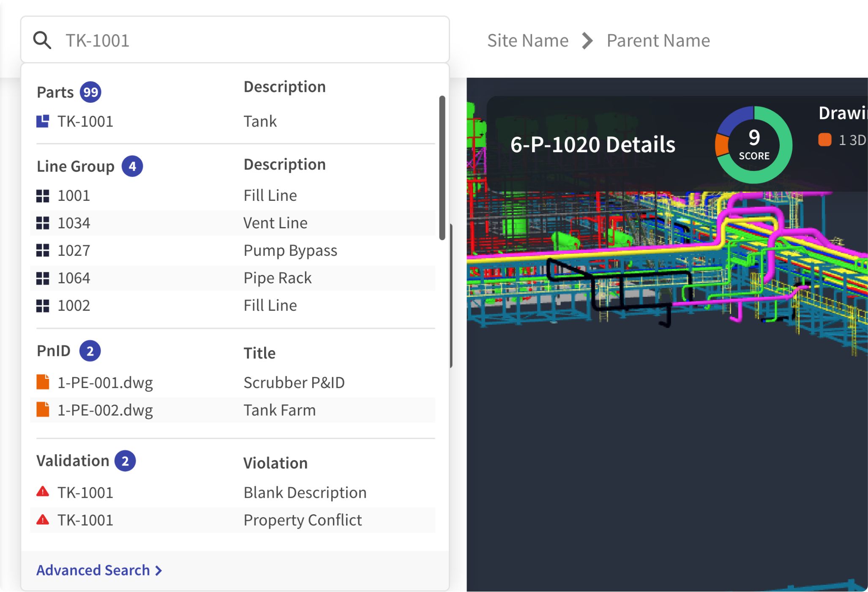868x592 pixels.
Task: Click the part icon beside TK-1001 tank
Action: (44, 121)
